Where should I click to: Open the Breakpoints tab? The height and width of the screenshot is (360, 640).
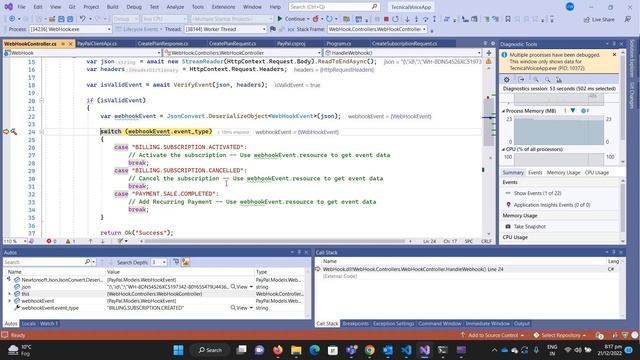(x=355, y=324)
